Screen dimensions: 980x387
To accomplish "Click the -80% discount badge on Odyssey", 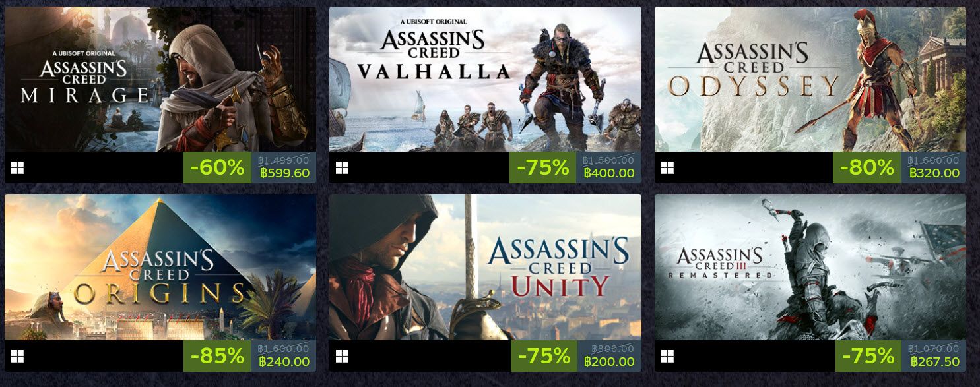I will pyautogui.click(x=866, y=169).
